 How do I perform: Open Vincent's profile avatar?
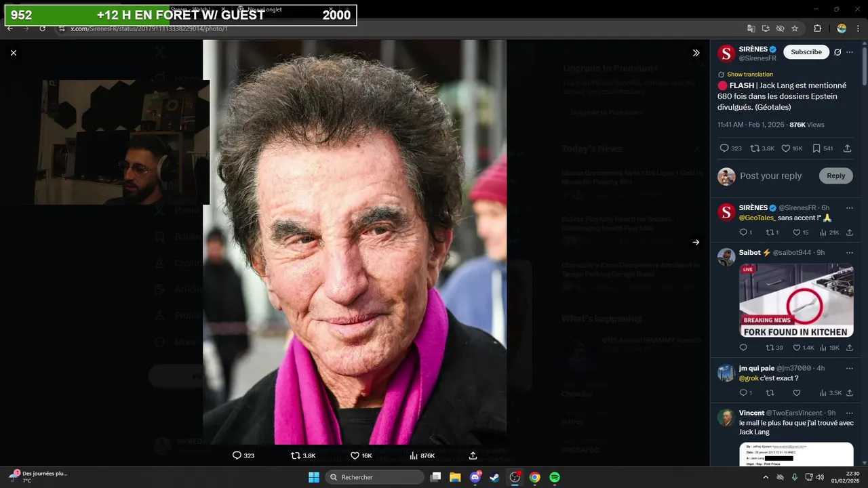tap(726, 417)
